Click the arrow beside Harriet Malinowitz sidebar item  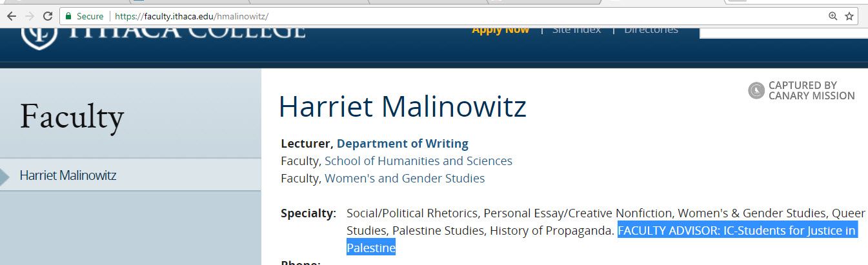pos(5,175)
